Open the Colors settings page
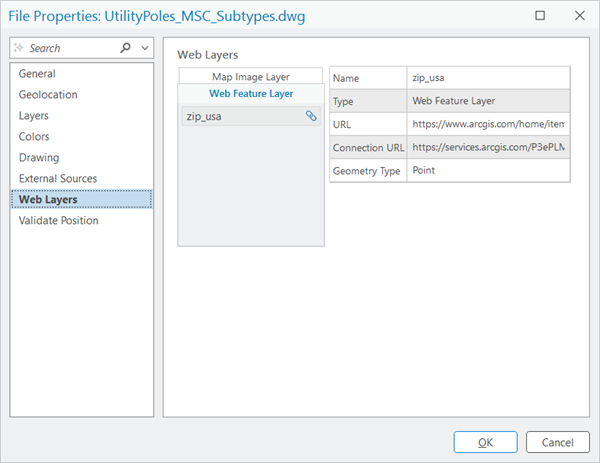 (34, 137)
